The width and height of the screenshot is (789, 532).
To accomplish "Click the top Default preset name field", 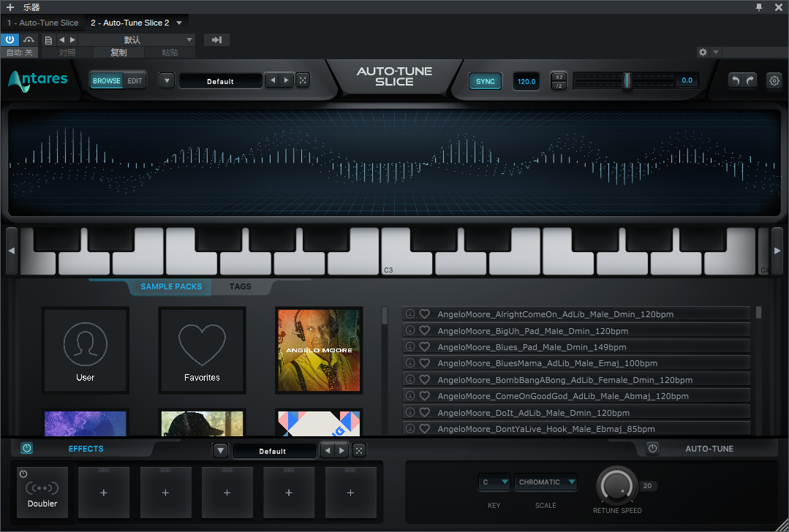I will (220, 81).
